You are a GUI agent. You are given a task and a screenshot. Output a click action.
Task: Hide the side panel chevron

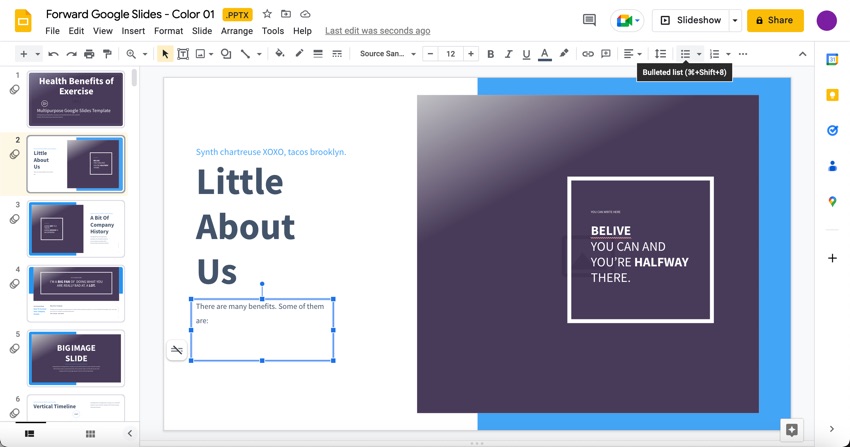832,429
